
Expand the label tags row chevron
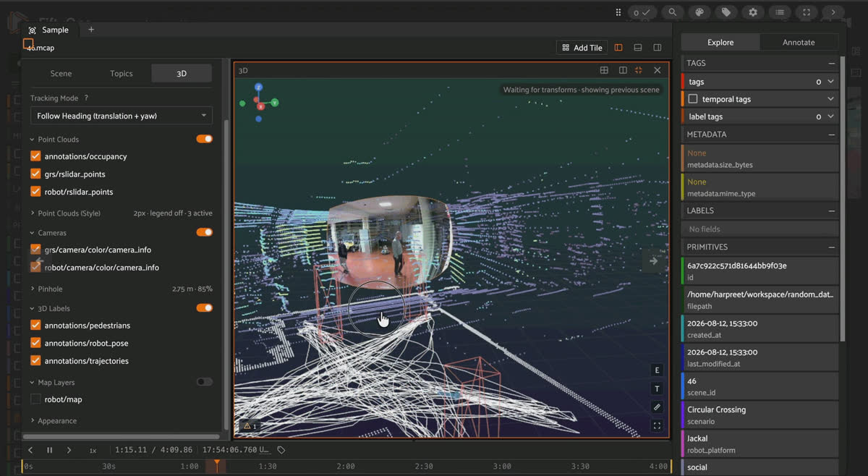point(830,116)
